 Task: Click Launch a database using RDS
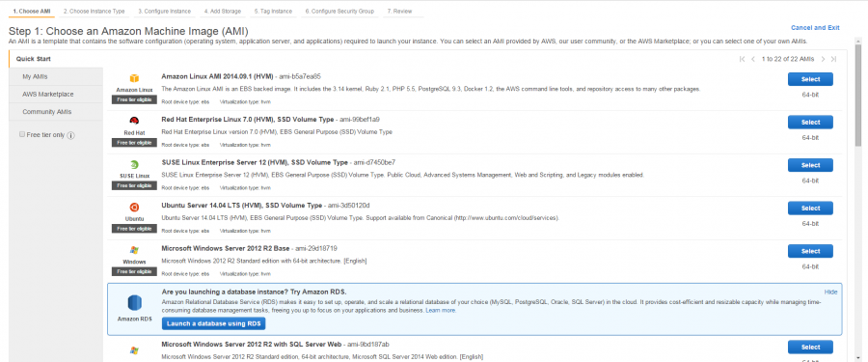tap(214, 323)
